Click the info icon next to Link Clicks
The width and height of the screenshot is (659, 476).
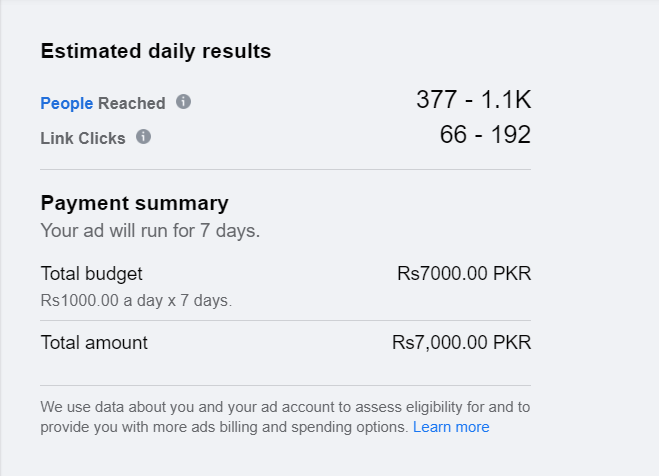click(143, 137)
